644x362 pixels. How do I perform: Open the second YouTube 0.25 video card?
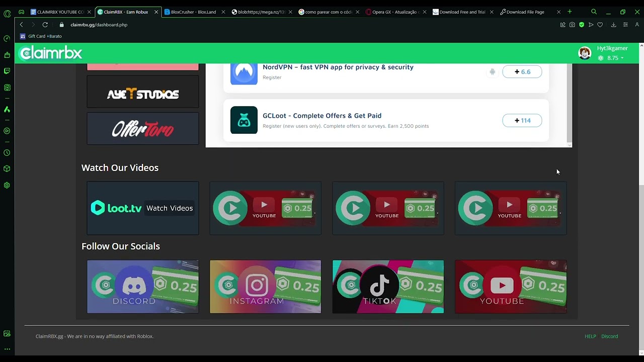point(388,208)
